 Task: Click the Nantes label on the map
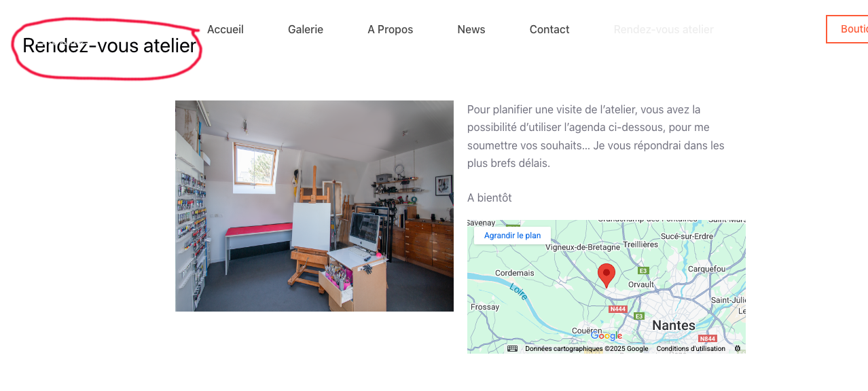click(674, 325)
